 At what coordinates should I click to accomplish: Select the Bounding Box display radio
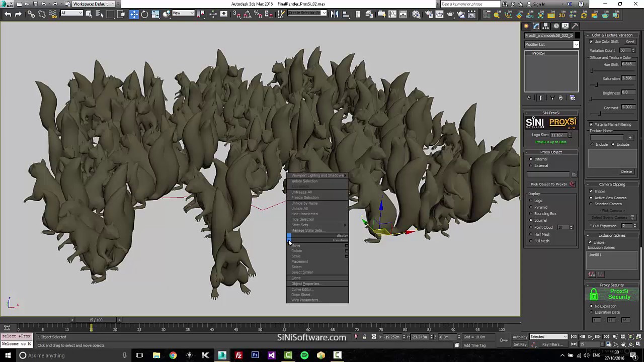coord(531,214)
